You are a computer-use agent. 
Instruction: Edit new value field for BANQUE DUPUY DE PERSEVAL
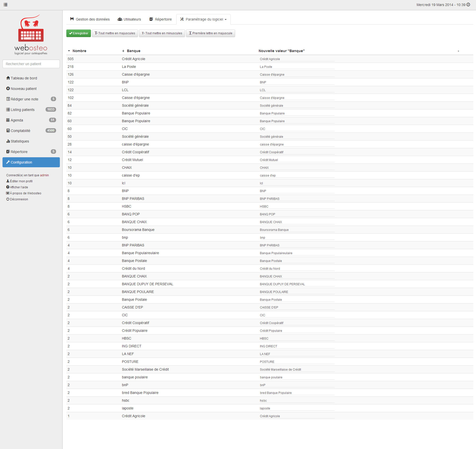point(297,284)
